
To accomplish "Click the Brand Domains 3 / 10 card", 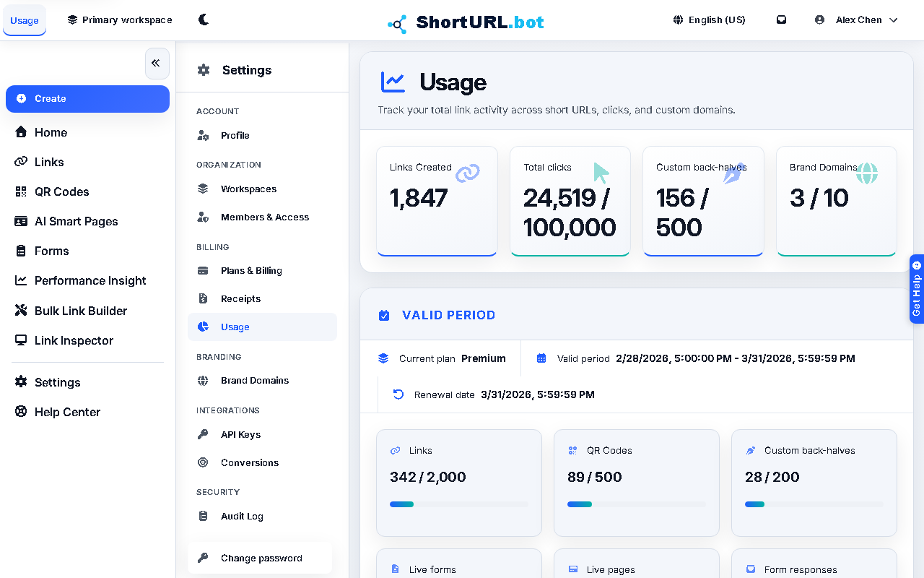I will [837, 202].
